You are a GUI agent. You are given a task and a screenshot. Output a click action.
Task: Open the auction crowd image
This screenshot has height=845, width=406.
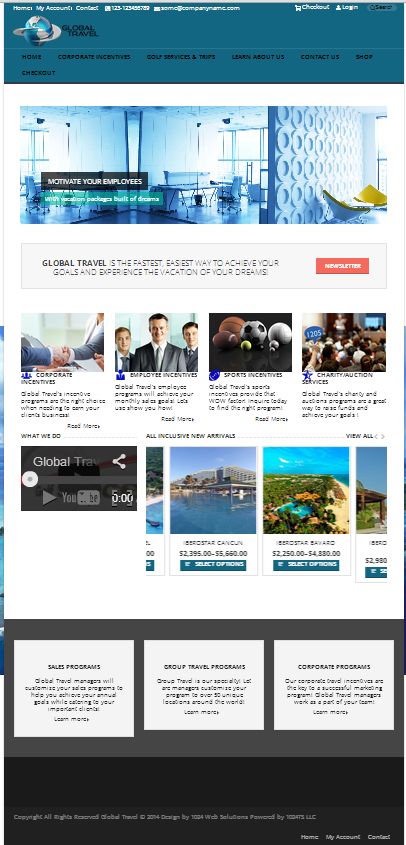(344, 342)
